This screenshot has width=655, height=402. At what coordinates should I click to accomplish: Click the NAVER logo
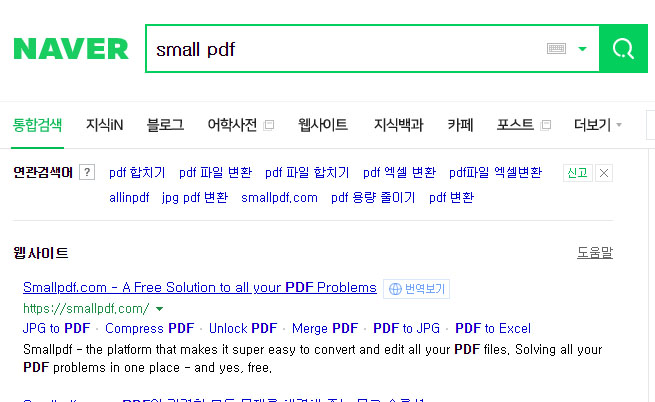(71, 49)
